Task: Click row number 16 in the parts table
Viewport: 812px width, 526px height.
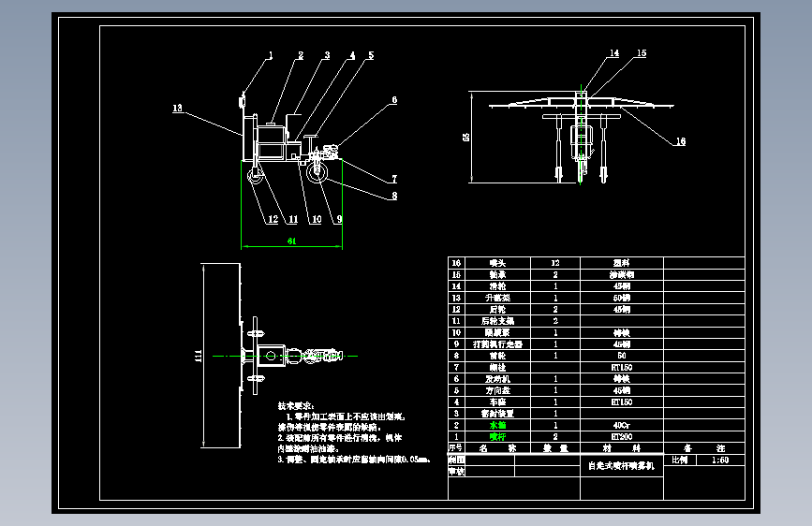Action: (456, 263)
